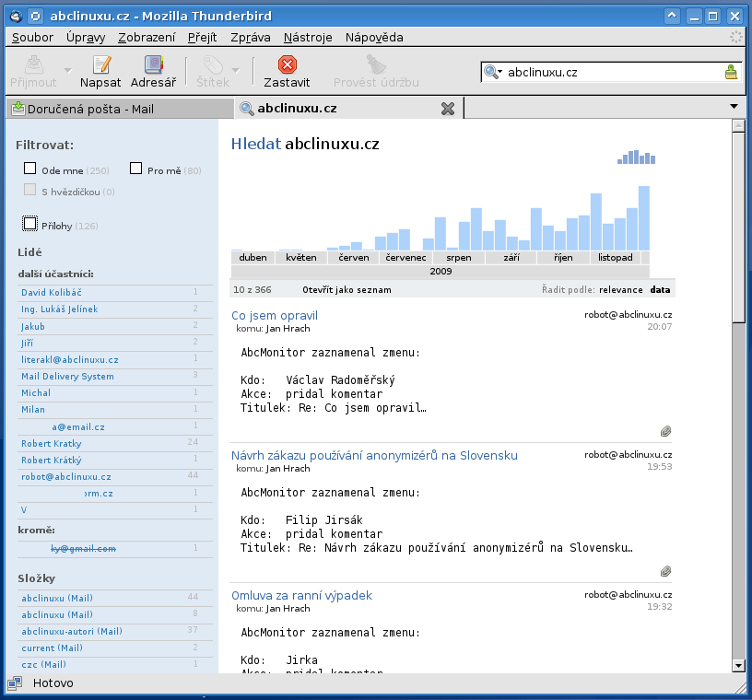Screen dimensions: 752x700
Task: Filter by 'Ing. Lukáš Jelínek'
Action: pos(60,309)
